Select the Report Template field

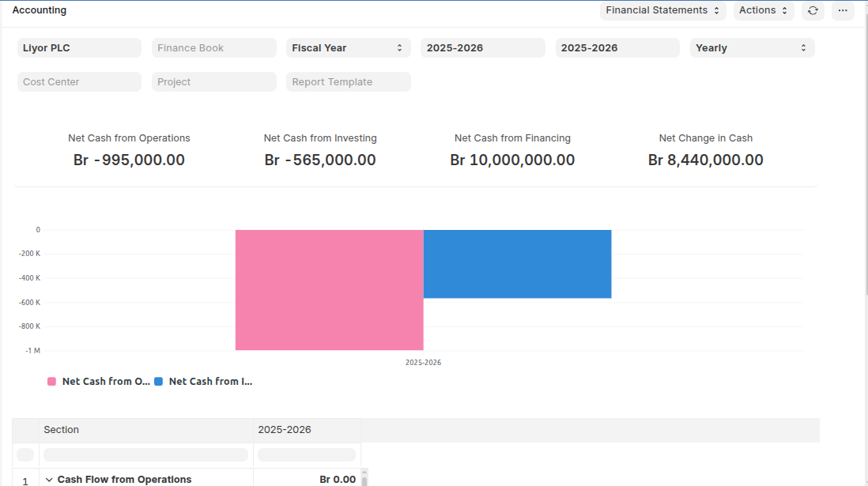point(348,82)
